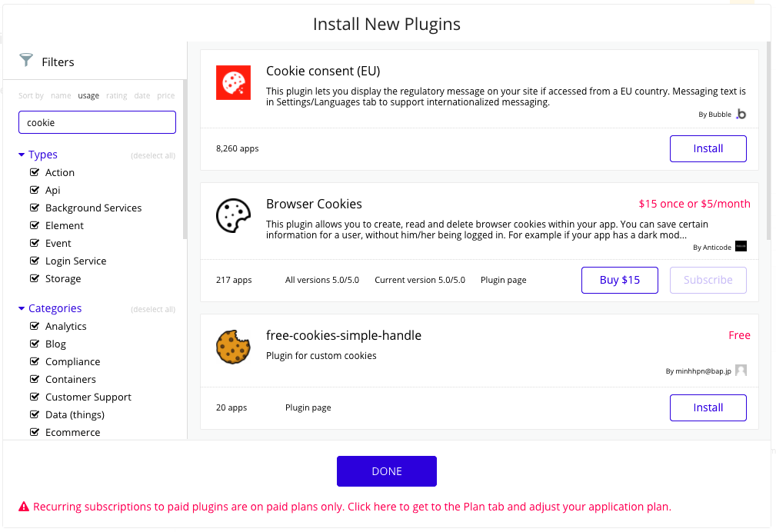Collapse the Types filter section
The image size is (776, 532).
(22, 155)
